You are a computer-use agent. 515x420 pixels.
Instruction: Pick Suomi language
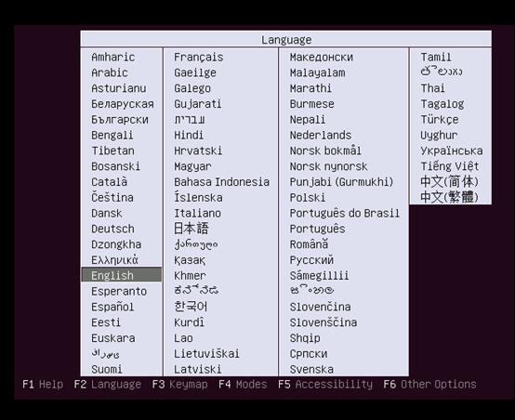pyautogui.click(x=106, y=369)
